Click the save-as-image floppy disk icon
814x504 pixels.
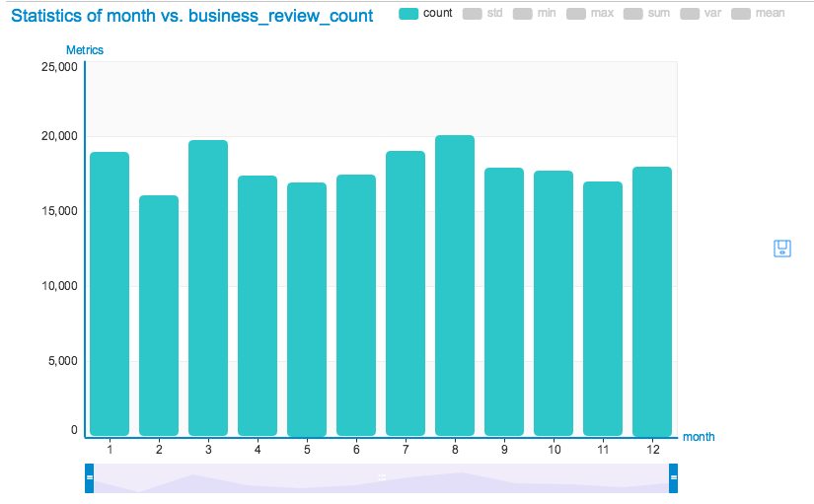tap(782, 248)
